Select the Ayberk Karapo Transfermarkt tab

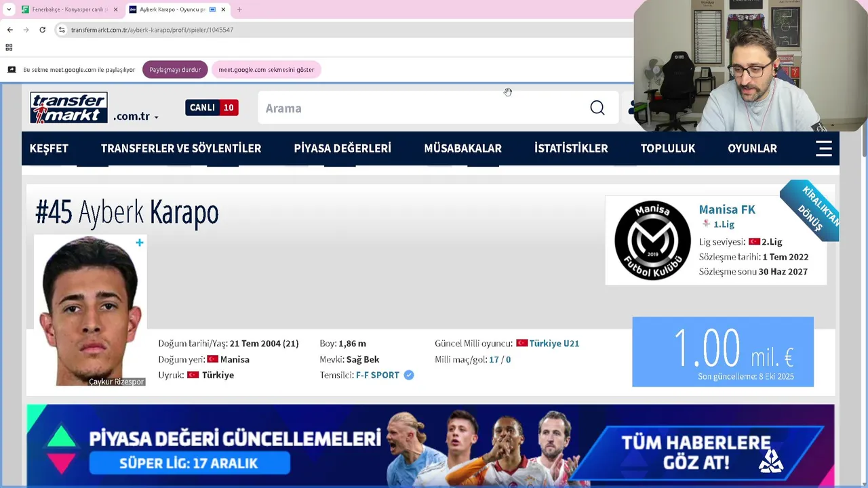pos(172,9)
